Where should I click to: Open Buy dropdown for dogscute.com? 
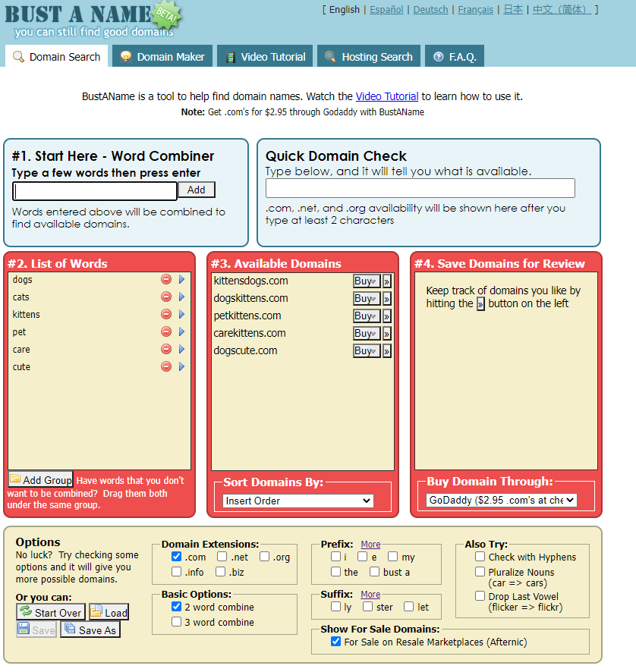point(367,351)
